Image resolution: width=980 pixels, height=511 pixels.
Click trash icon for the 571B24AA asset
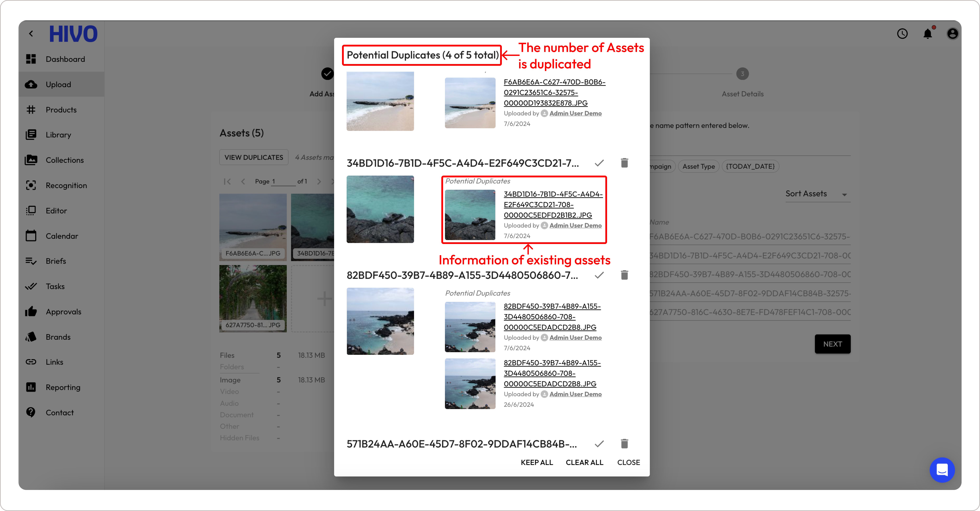(x=624, y=444)
